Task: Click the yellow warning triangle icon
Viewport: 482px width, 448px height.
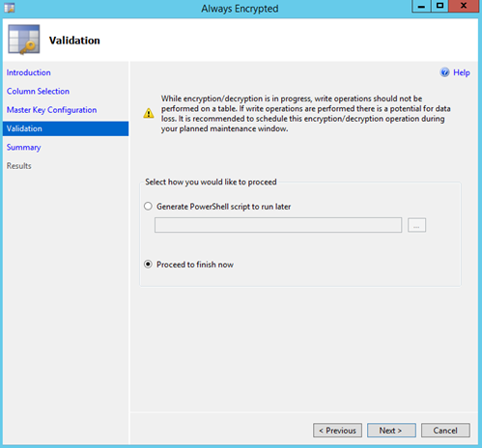Action: pyautogui.click(x=149, y=113)
